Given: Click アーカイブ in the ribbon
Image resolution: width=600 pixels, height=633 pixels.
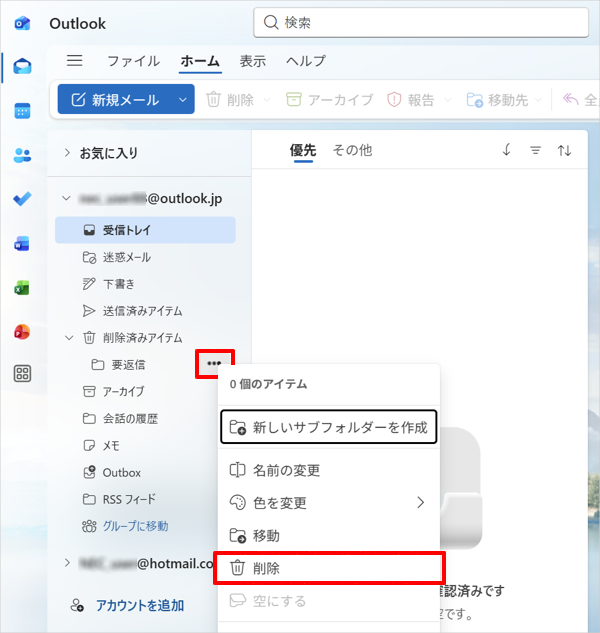Looking at the screenshot, I should (329, 100).
